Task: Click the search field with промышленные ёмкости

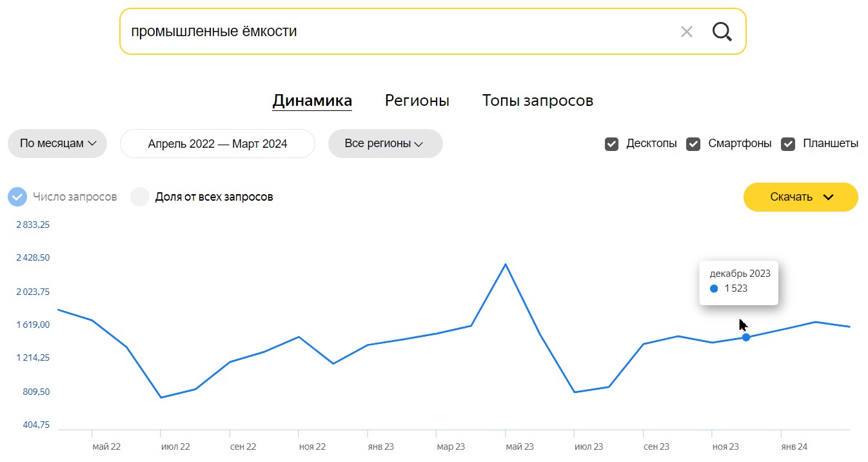Action: [x=400, y=31]
